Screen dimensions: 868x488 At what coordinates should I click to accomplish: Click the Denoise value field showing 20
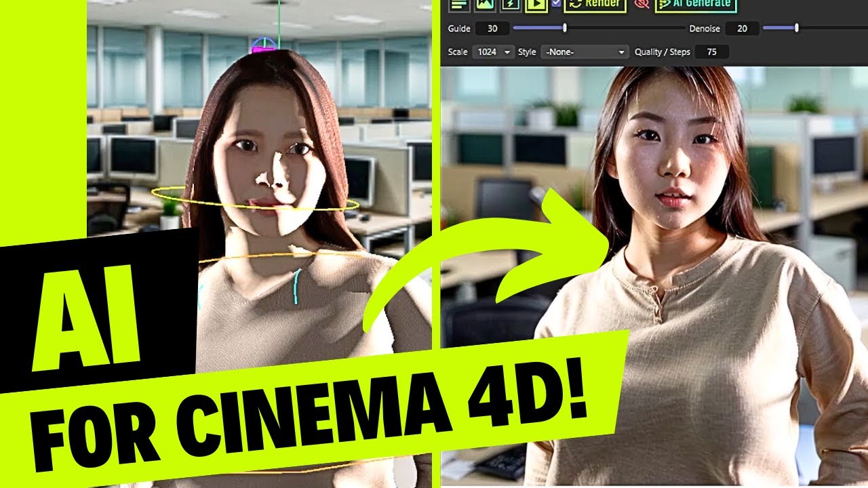pyautogui.click(x=741, y=28)
